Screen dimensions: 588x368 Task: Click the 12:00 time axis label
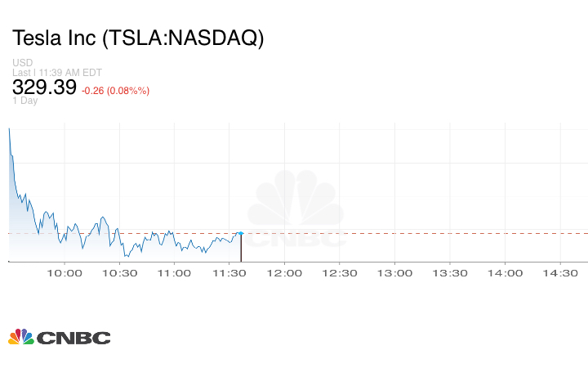285,273
